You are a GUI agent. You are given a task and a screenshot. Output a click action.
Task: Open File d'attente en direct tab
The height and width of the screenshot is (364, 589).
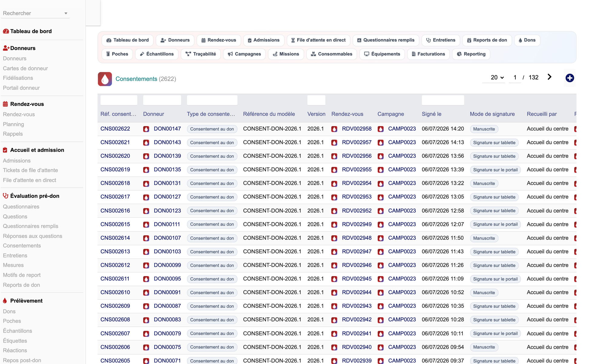pos(318,40)
